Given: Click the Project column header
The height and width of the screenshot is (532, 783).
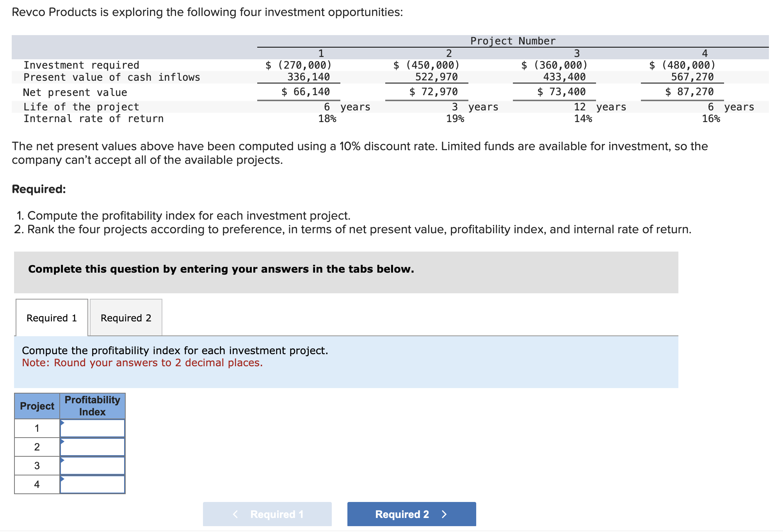Looking at the screenshot, I should click(x=37, y=406).
